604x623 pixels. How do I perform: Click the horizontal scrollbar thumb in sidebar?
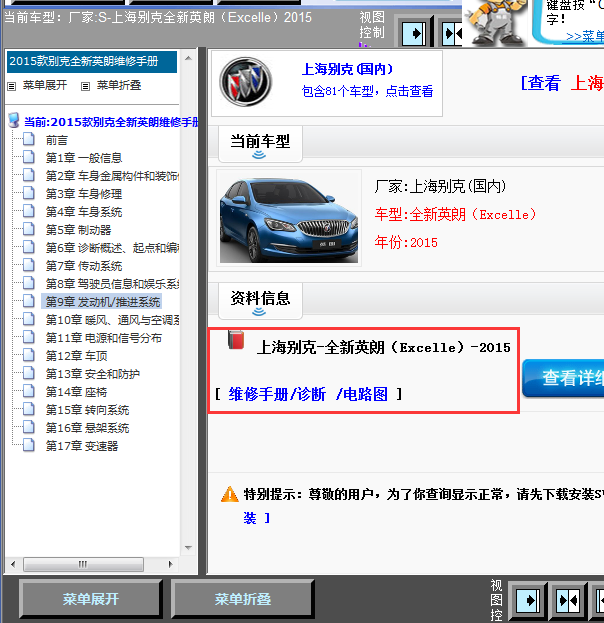coord(83,564)
